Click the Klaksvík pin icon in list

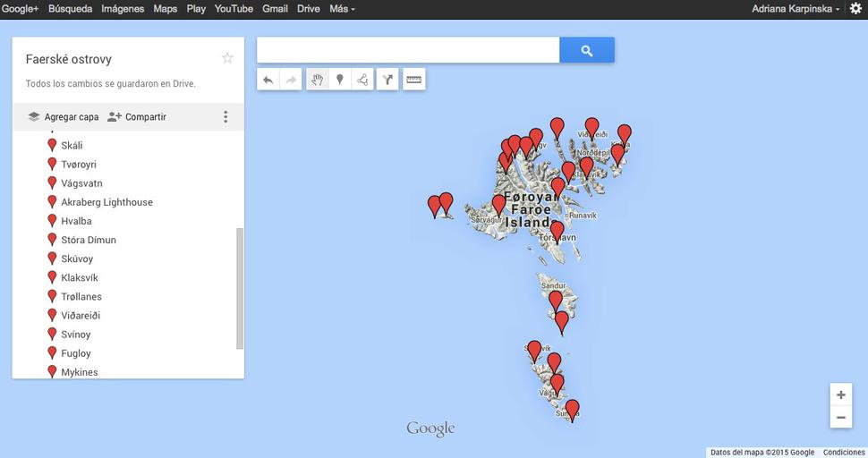pyautogui.click(x=52, y=277)
